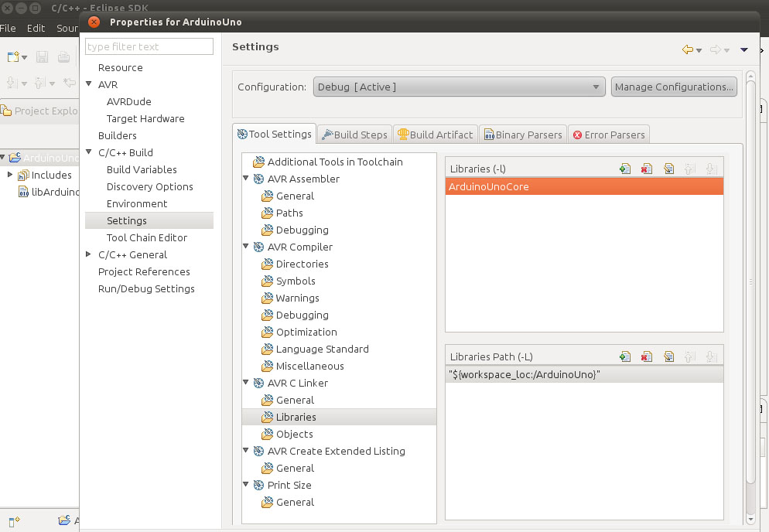The image size is (769, 532).
Task: Collapse the AVR C Linker tree node
Action: point(247,383)
